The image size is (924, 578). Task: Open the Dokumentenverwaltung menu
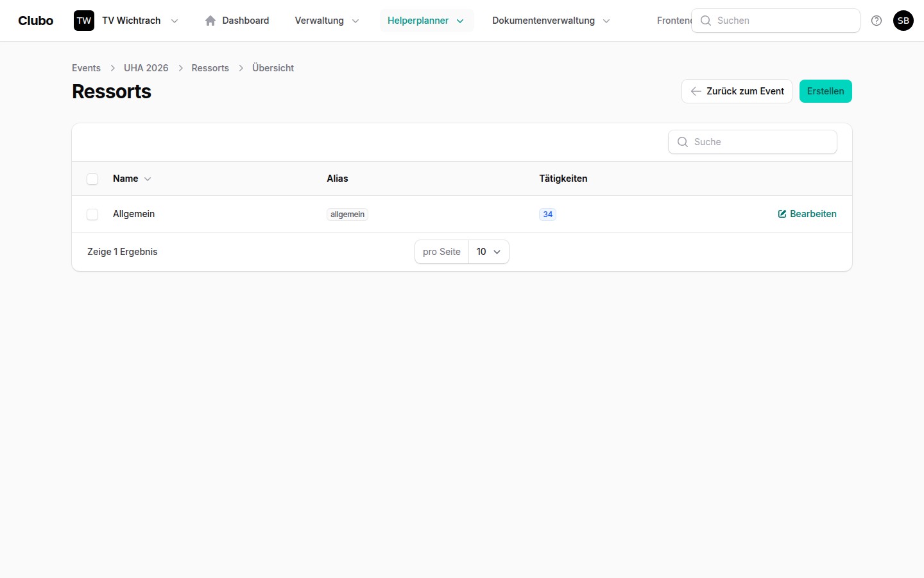coord(551,21)
